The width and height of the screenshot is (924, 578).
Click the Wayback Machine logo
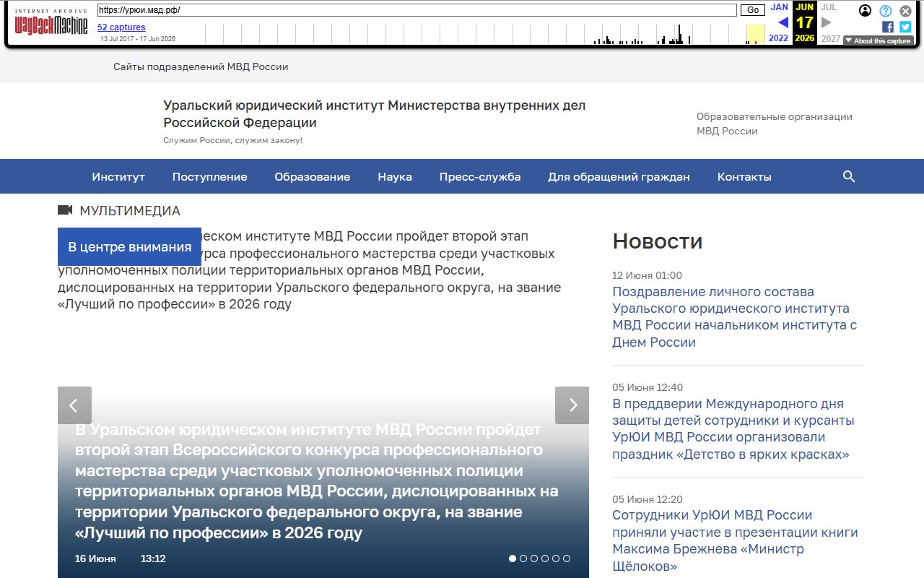pos(51,23)
